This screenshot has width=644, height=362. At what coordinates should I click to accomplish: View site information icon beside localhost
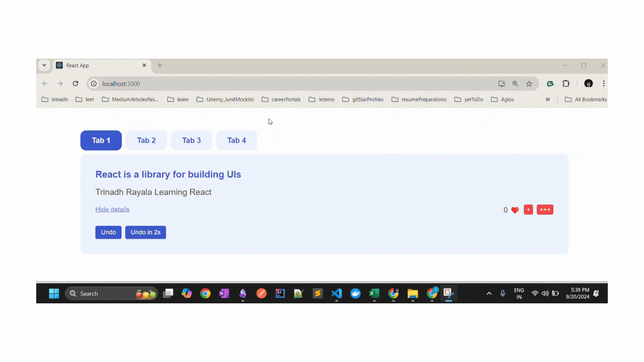click(x=94, y=84)
